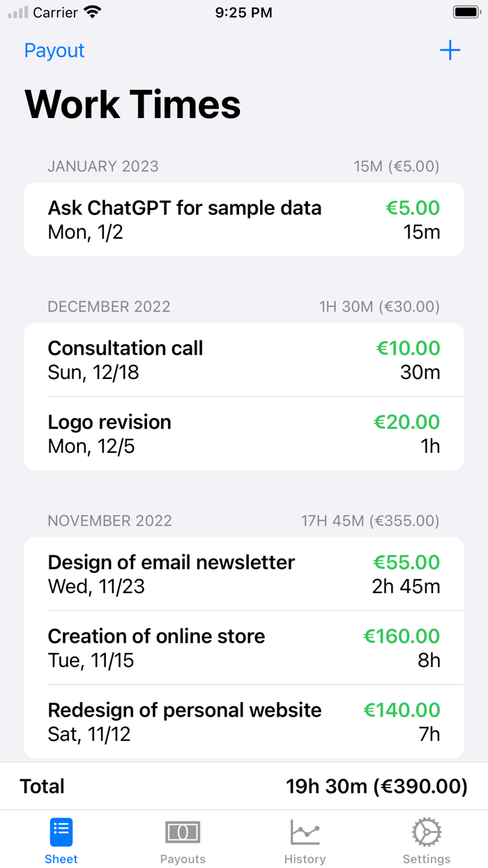Tap the plus icon to add entry
This screenshot has width=488, height=868.
(450, 50)
